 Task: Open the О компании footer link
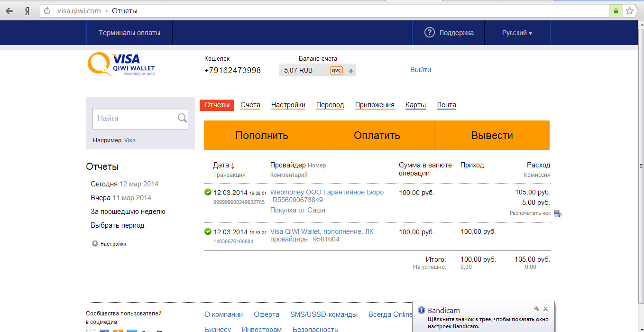pos(223,314)
